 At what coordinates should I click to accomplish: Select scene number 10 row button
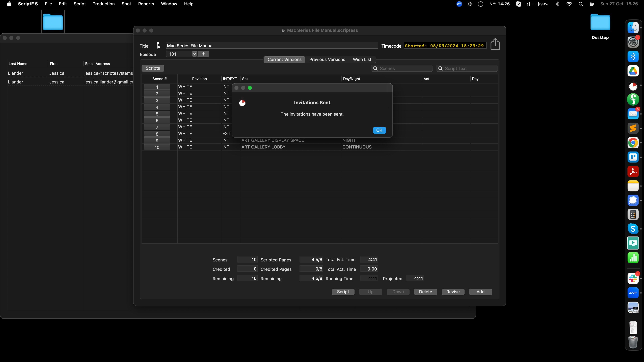[x=157, y=147]
